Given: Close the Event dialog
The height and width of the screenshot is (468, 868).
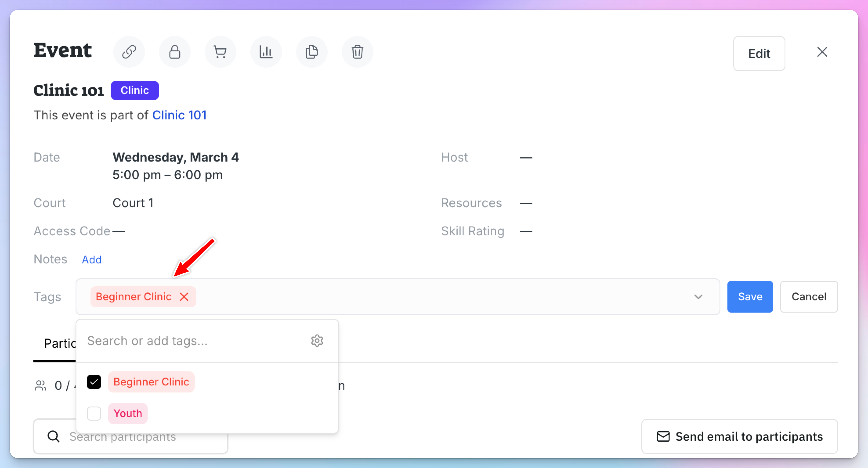Looking at the screenshot, I should (x=822, y=52).
